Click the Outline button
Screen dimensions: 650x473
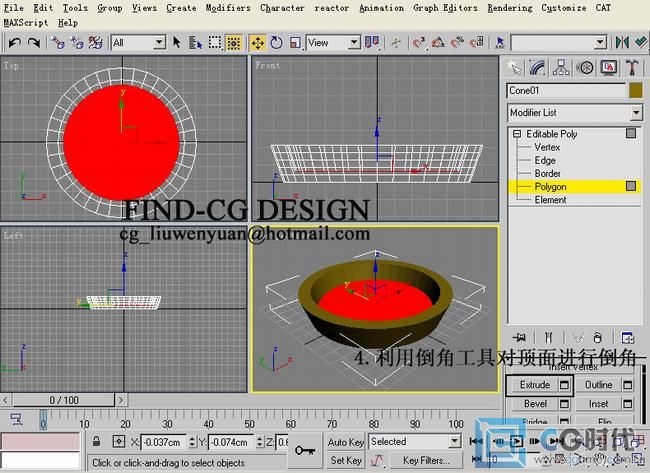point(598,385)
